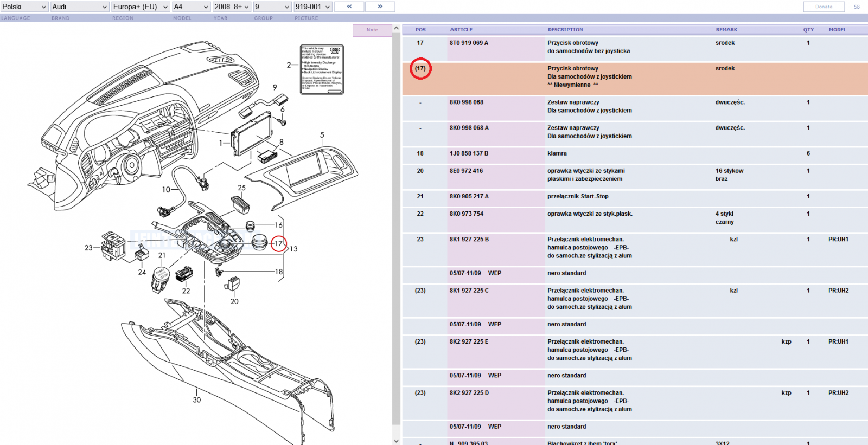Open the Region dropdown showing Europa+ (EU)

point(141,7)
